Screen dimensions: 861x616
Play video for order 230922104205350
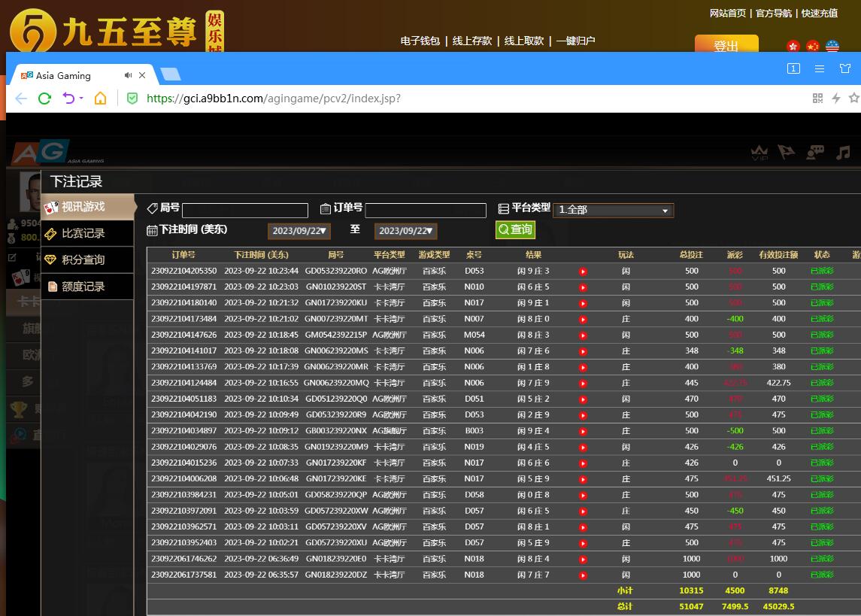click(582, 271)
